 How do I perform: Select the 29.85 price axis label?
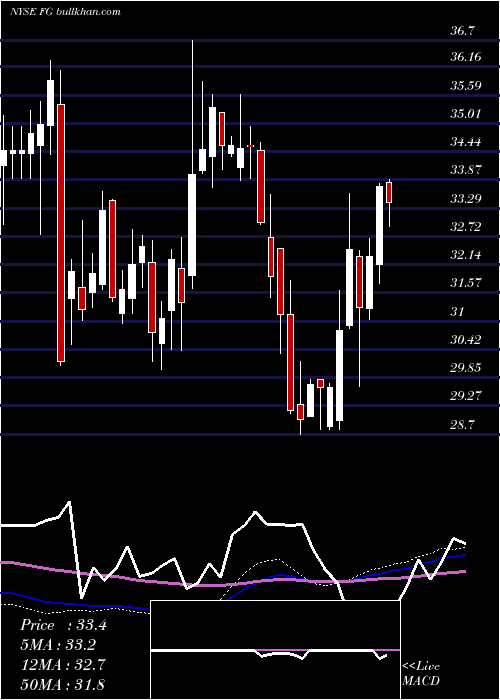click(x=466, y=368)
